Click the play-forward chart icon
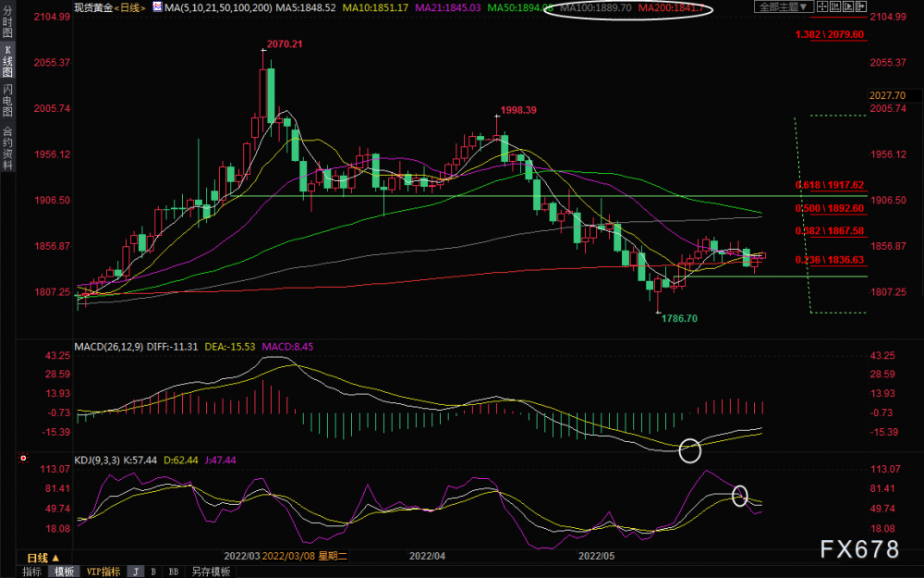 pyautogui.click(x=848, y=6)
